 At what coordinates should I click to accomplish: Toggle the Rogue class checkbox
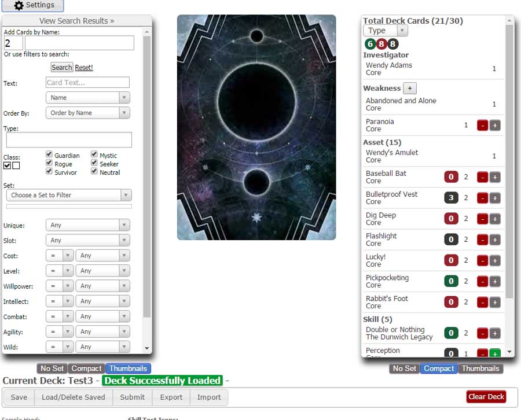click(49, 163)
